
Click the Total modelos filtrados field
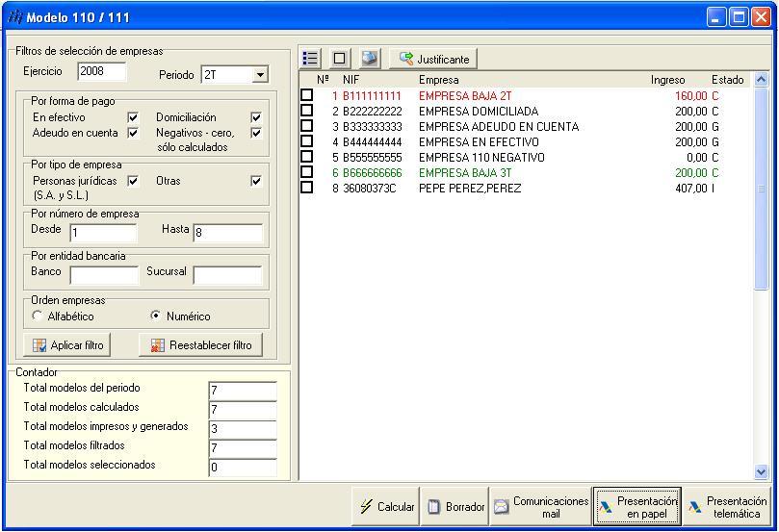[243, 448]
